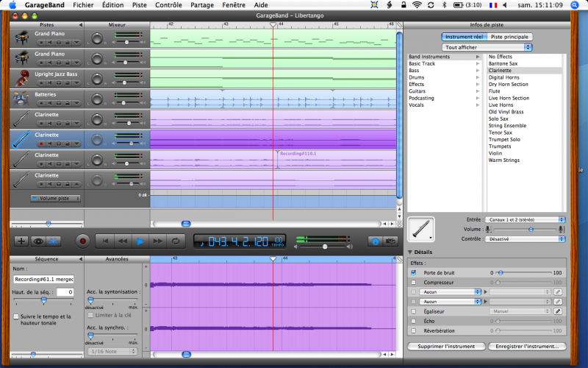Collapse the Détails disclosure triangle
This screenshot has height=368, width=588.
click(x=410, y=252)
